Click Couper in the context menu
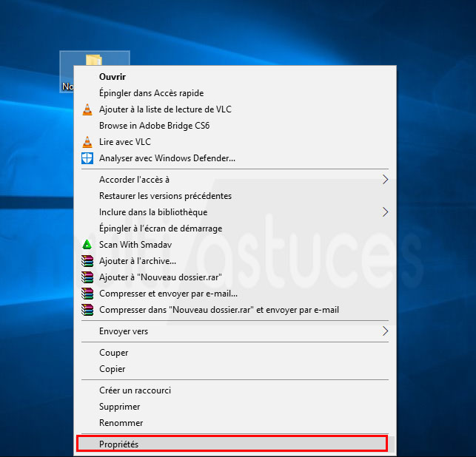The height and width of the screenshot is (457, 476). (114, 353)
